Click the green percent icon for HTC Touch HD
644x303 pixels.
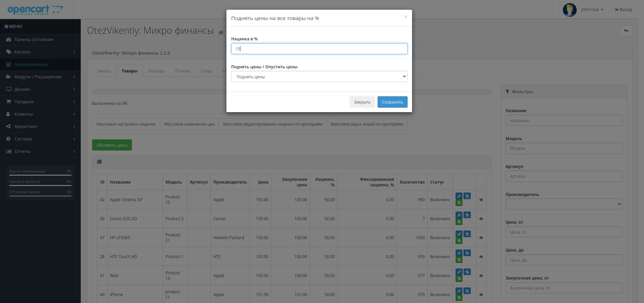(459, 260)
